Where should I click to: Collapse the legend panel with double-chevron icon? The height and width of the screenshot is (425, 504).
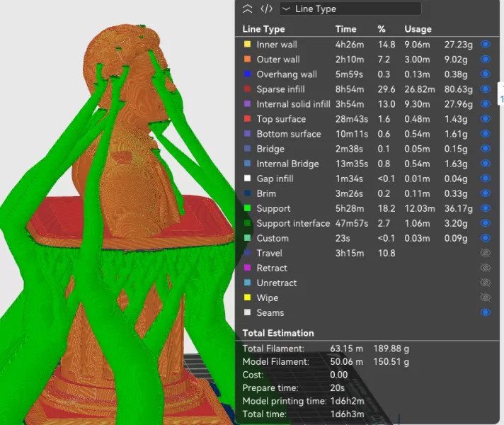click(x=247, y=8)
